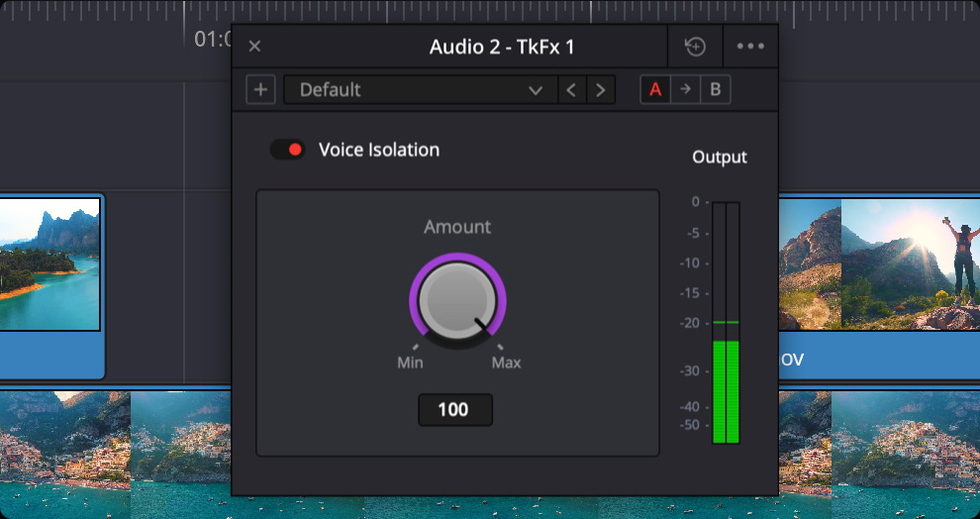This screenshot has height=519, width=980.
Task: Click the Max marker of Amount knob
Action: point(506,362)
